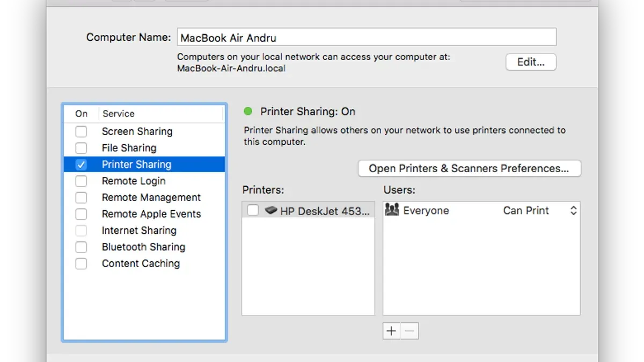The image size is (644, 362).
Task: Open Printers & Scanners Preferences
Action: pos(470,168)
